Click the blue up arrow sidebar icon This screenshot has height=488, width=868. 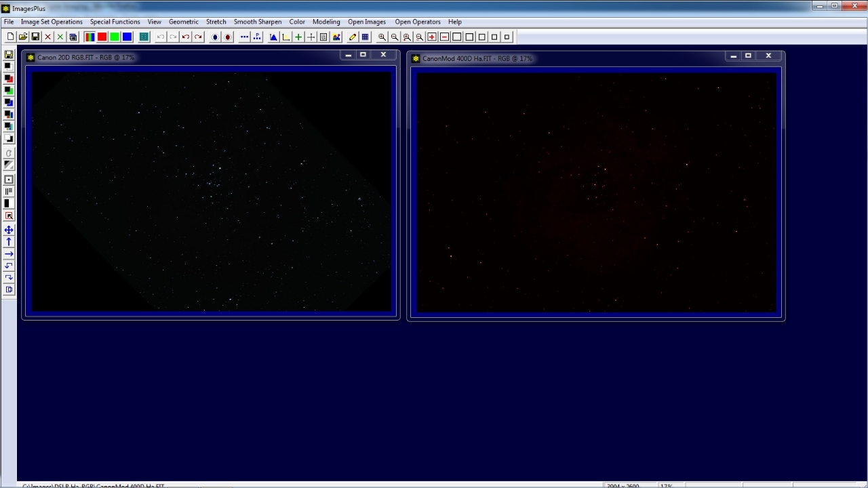[x=9, y=242]
